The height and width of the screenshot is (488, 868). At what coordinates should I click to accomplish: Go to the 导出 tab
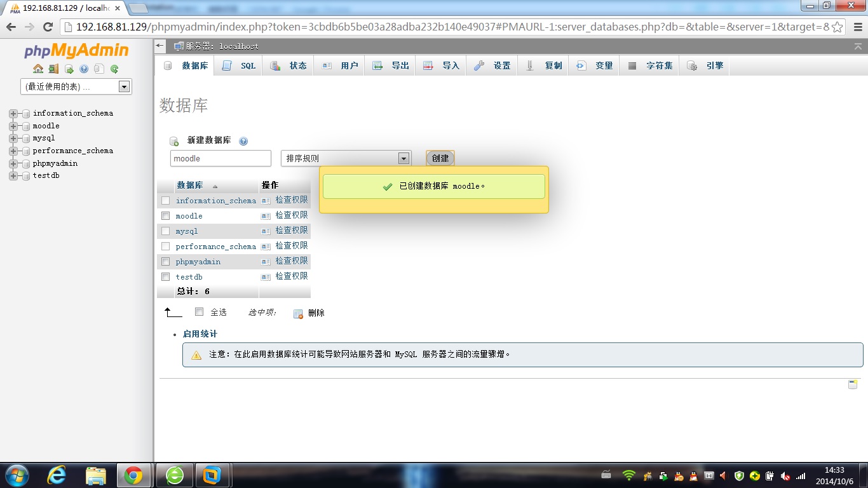pos(390,65)
